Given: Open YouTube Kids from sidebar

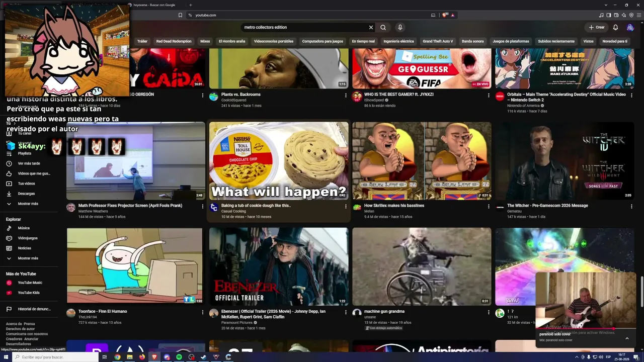Looking at the screenshot, I should click(29, 293).
